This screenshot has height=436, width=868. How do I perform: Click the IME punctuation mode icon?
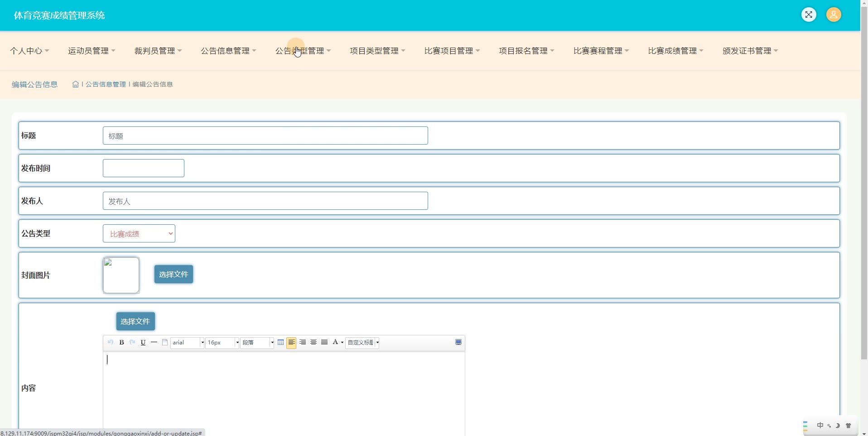829,426
